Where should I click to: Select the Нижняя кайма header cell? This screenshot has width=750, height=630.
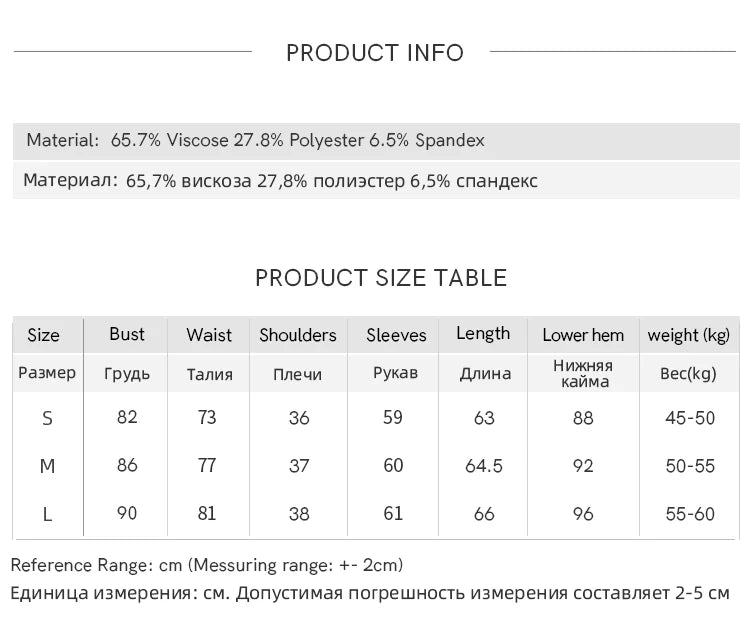click(583, 373)
